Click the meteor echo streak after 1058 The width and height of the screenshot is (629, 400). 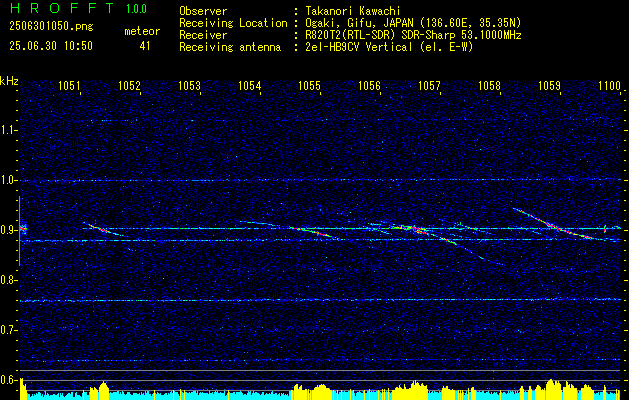click(556, 225)
